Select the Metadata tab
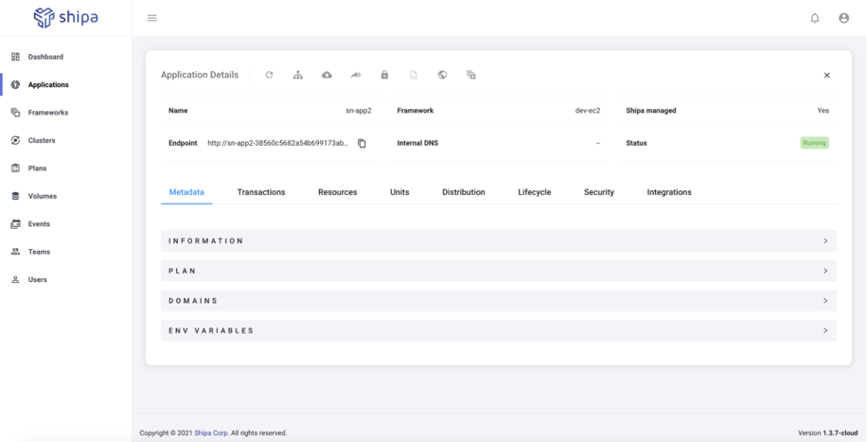This screenshot has width=868, height=442. click(187, 192)
